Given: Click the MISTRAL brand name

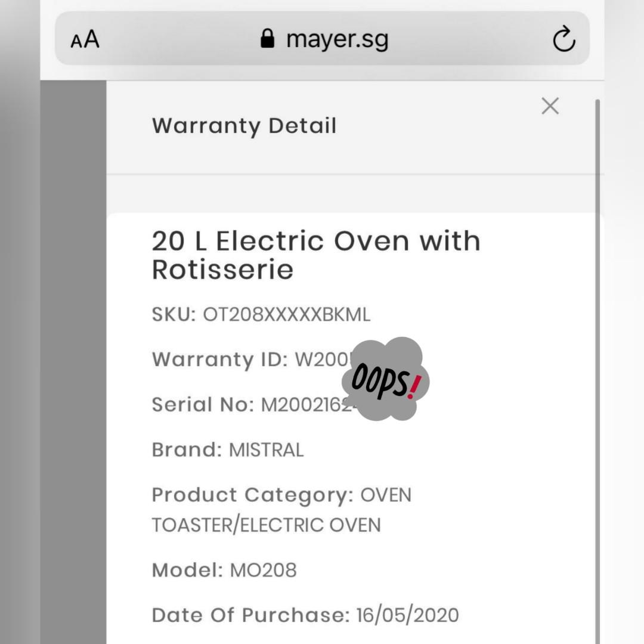Looking at the screenshot, I should click(x=266, y=450).
